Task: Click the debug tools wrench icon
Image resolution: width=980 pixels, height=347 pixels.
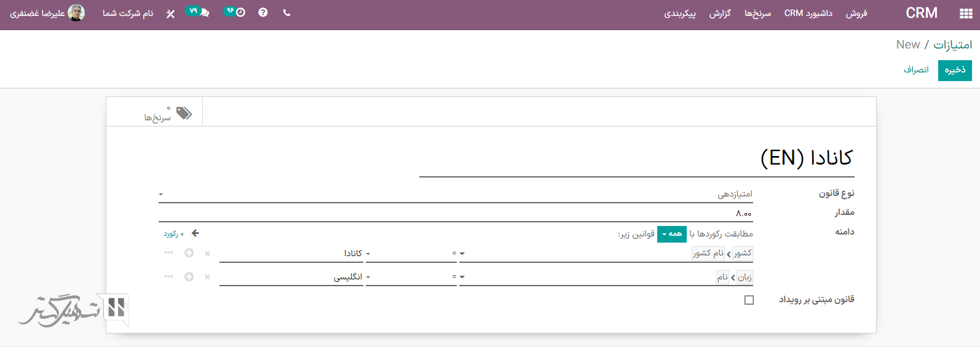Action: 170,14
